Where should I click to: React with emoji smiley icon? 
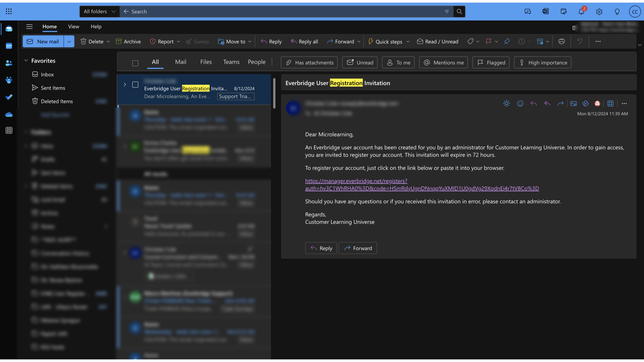[520, 104]
